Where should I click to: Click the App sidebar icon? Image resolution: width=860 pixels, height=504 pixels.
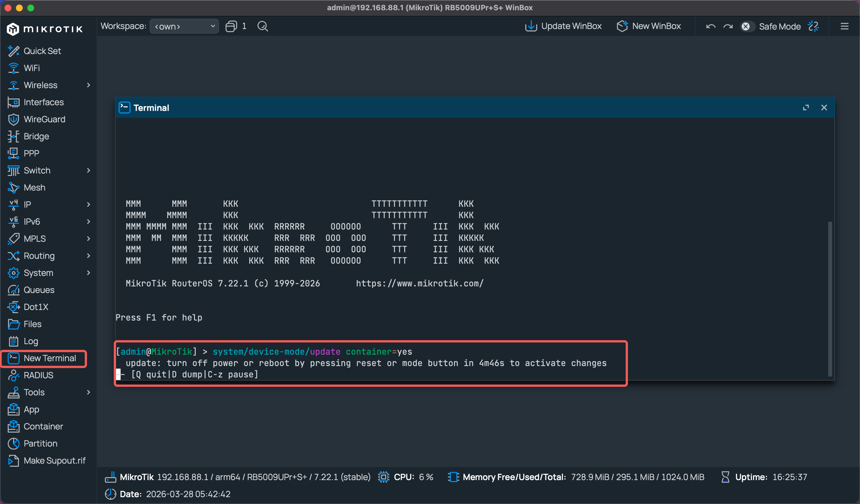point(13,409)
